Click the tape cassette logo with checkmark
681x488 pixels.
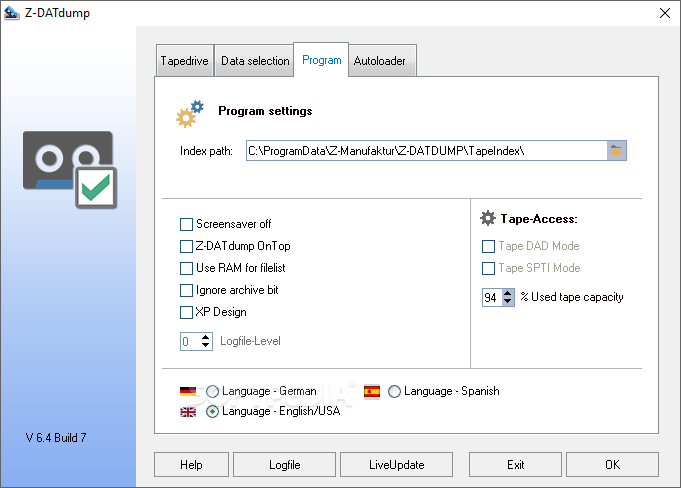70,169
